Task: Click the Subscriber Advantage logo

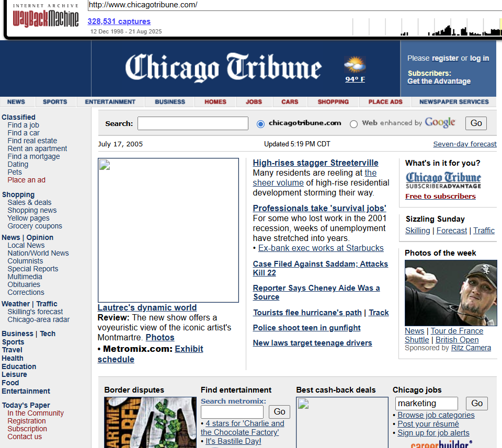Action: coord(443,180)
